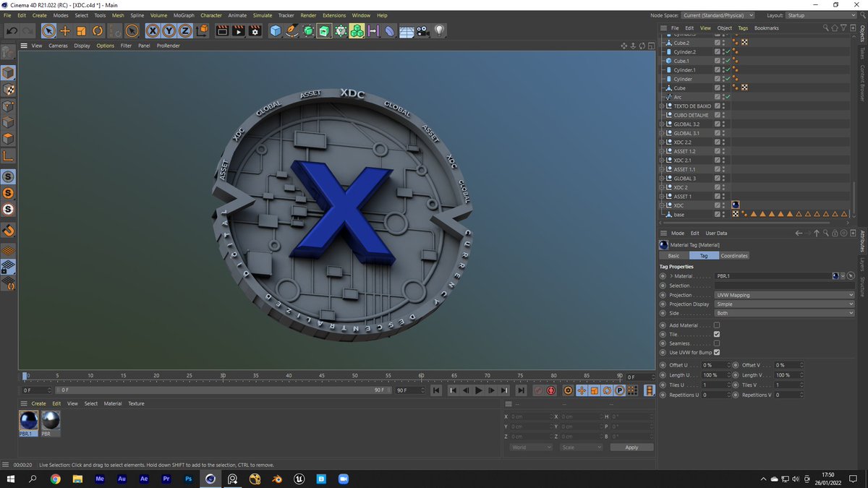The height and width of the screenshot is (488, 868).
Task: Open Material Manager Create menu
Action: (38, 403)
